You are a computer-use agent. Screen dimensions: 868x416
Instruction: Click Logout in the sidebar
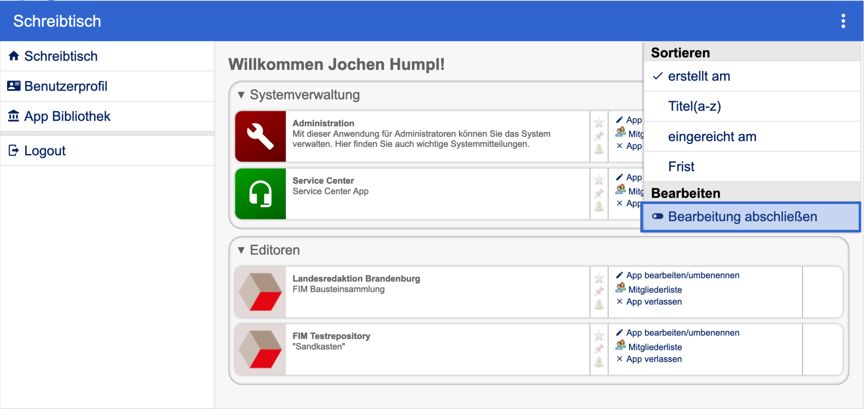(45, 151)
